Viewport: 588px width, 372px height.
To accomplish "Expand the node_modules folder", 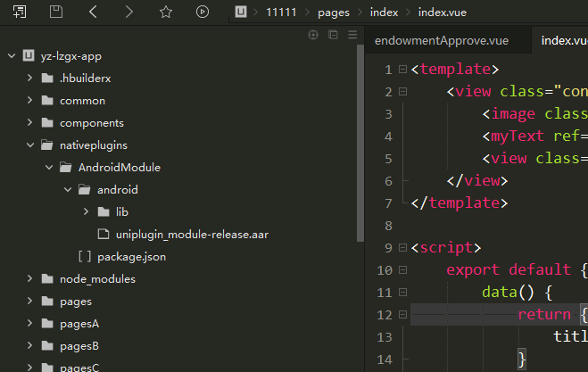I will (x=30, y=279).
